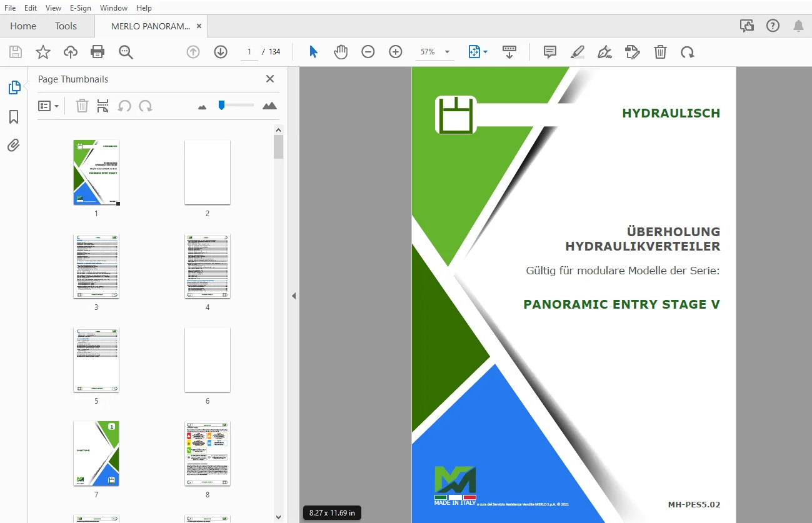Image resolution: width=812 pixels, height=523 pixels.
Task: Rotate thumbnails clockwise
Action: click(146, 106)
